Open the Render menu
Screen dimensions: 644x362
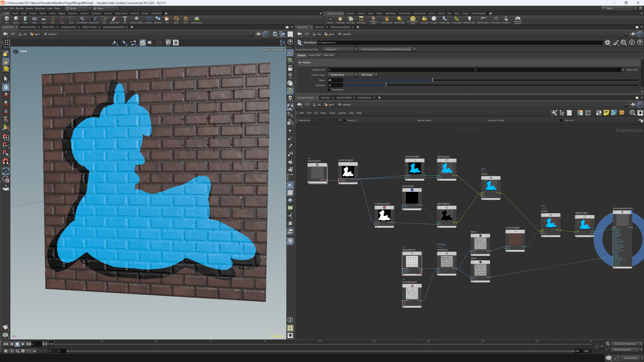20,8
